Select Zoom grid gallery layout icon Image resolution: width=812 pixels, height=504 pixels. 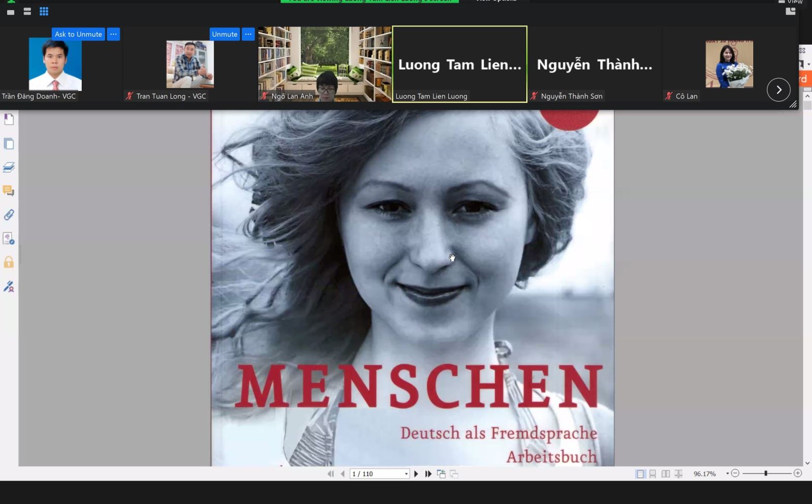click(x=44, y=11)
